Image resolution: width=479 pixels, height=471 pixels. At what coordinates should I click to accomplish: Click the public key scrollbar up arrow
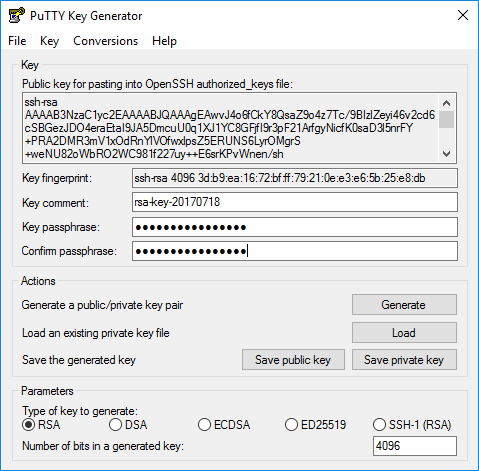(x=446, y=103)
